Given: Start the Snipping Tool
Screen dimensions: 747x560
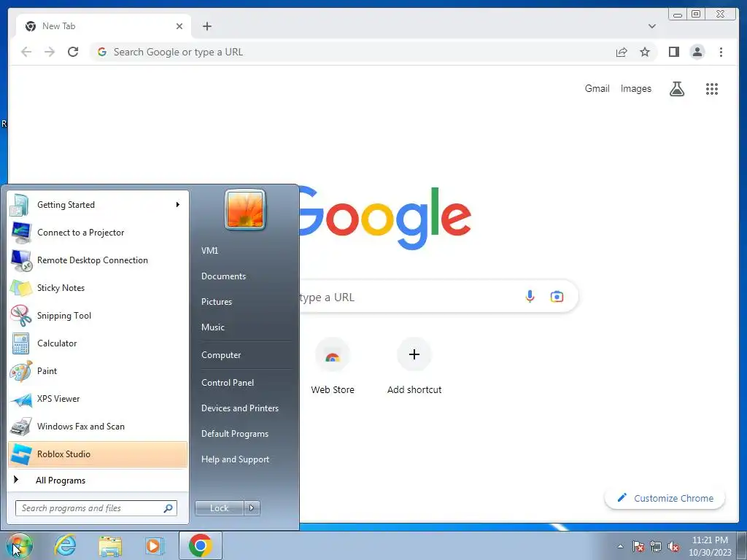Looking at the screenshot, I should click(98, 316).
